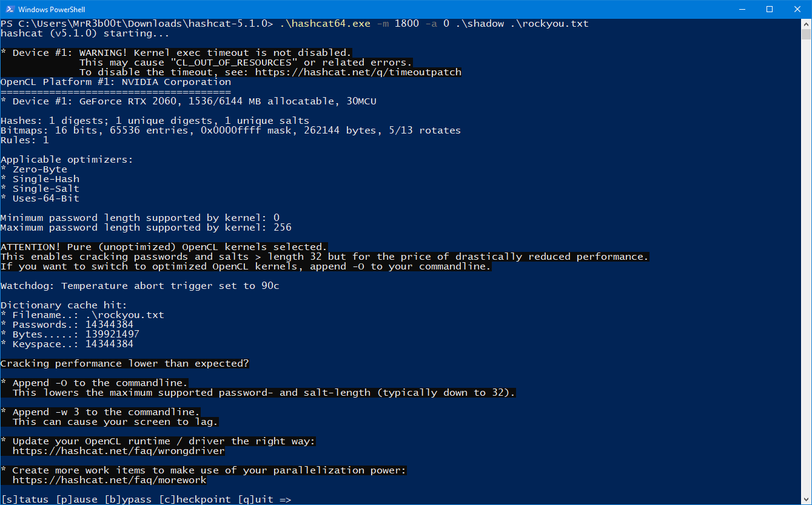Click the 'CL_OUT_OF_RESOURCES' warning line
The height and width of the screenshot is (505, 812).
click(x=246, y=63)
